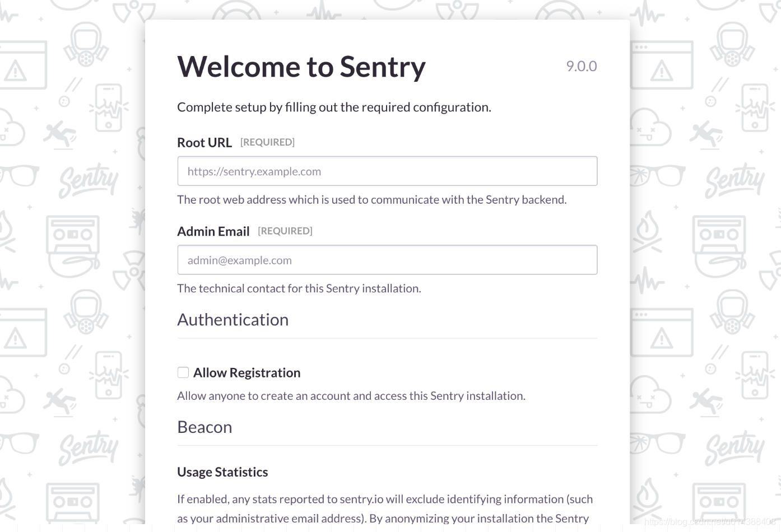
Task: Click the Beacon section heading
Action: (x=204, y=427)
